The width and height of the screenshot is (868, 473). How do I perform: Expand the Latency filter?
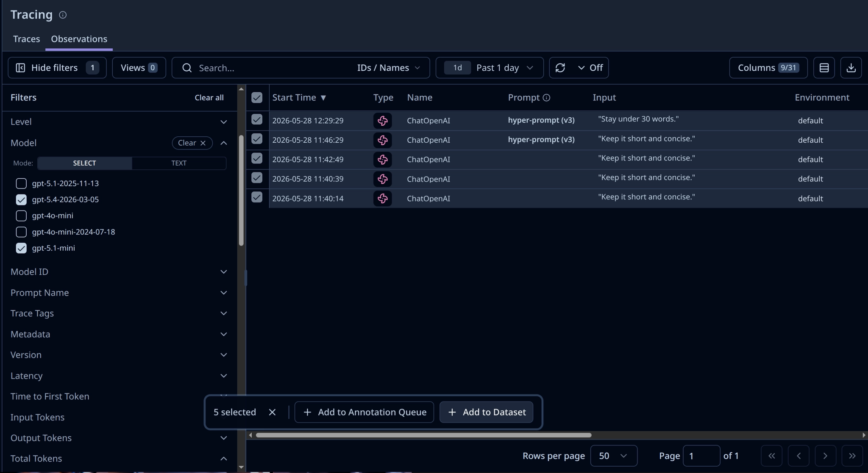(x=223, y=376)
